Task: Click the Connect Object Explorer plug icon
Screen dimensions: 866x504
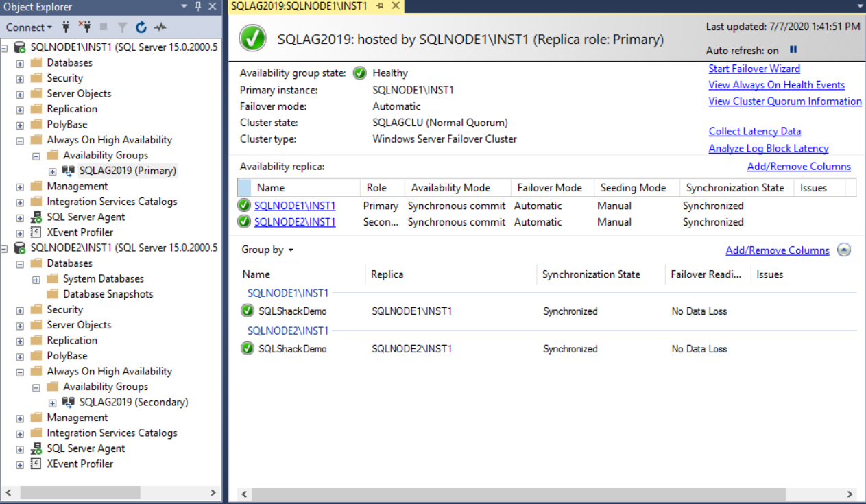Action: click(x=67, y=27)
